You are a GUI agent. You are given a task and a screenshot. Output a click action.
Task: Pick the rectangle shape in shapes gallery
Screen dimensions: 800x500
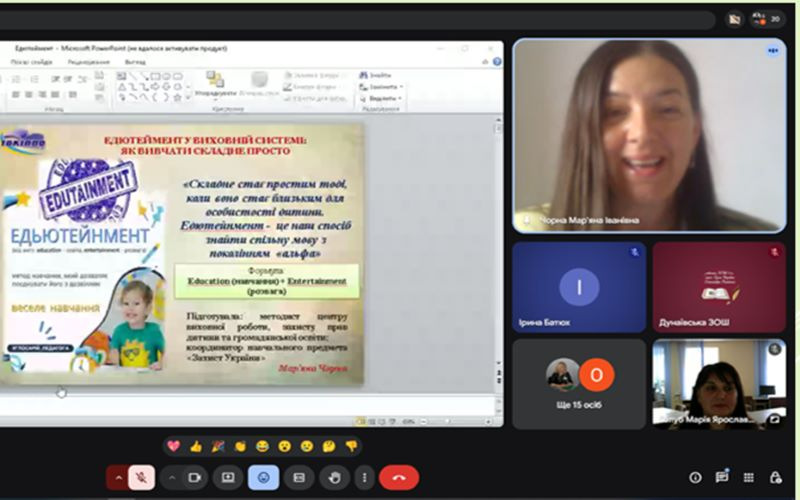click(155, 77)
